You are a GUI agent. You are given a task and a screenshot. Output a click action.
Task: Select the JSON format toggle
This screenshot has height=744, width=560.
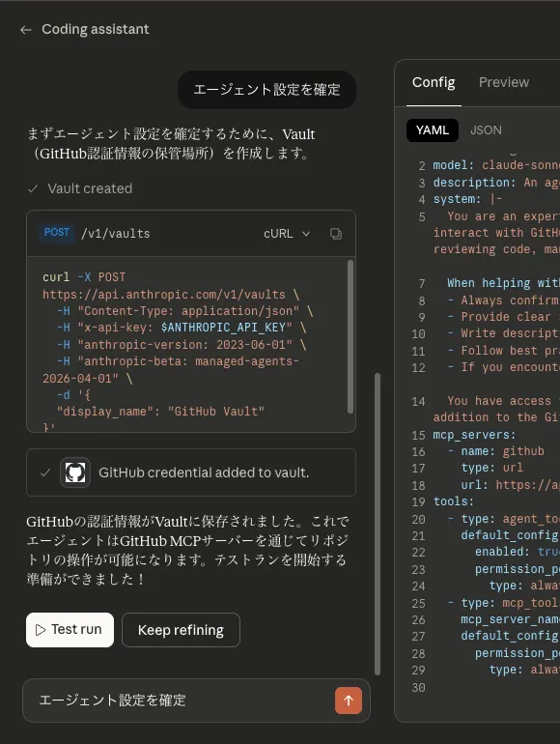[486, 130]
